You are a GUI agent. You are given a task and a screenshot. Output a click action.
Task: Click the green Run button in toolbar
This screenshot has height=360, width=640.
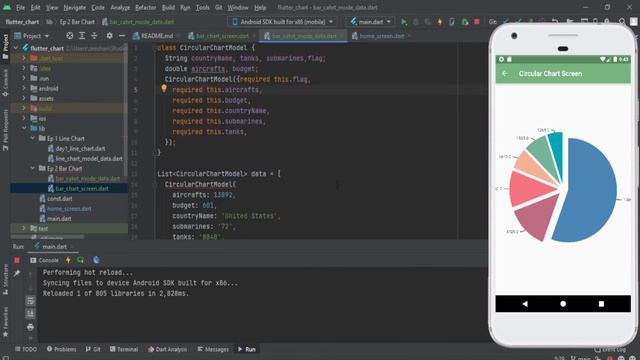tap(404, 22)
